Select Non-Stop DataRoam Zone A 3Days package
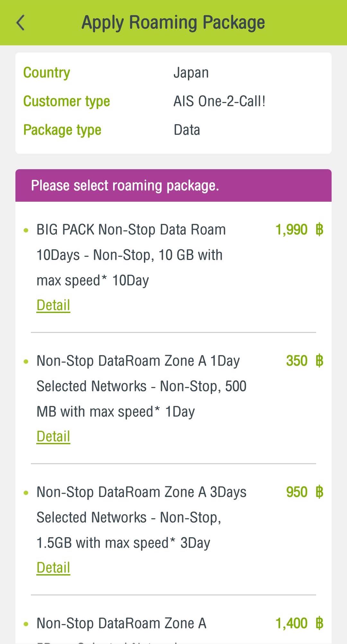 (x=141, y=517)
